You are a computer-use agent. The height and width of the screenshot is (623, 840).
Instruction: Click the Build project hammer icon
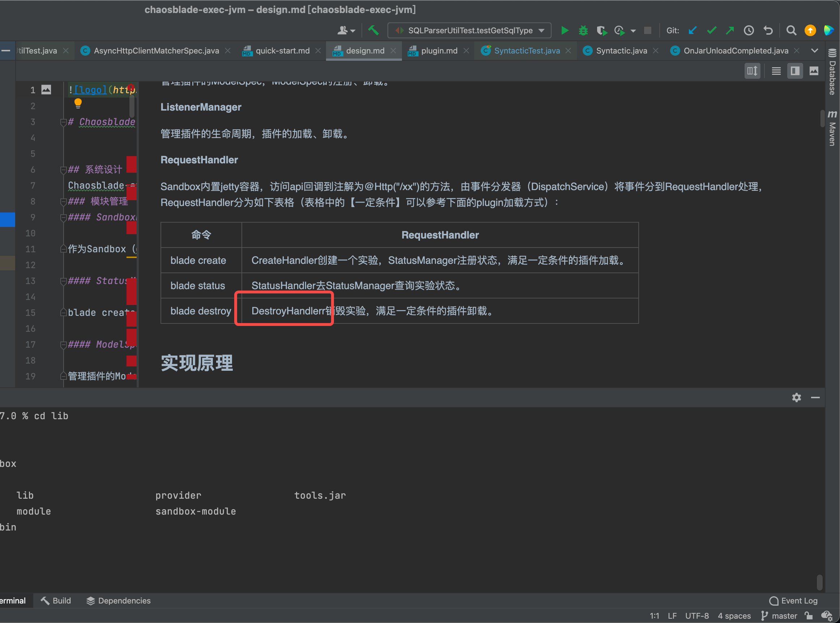pos(373,30)
